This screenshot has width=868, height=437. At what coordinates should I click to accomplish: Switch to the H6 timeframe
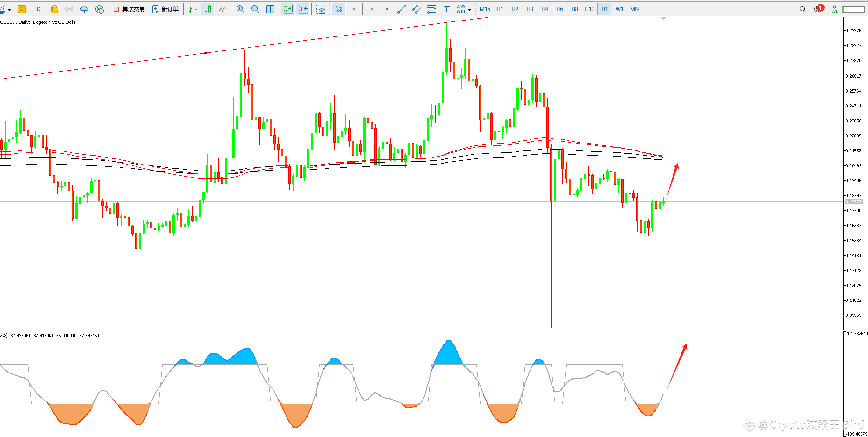pyautogui.click(x=560, y=9)
